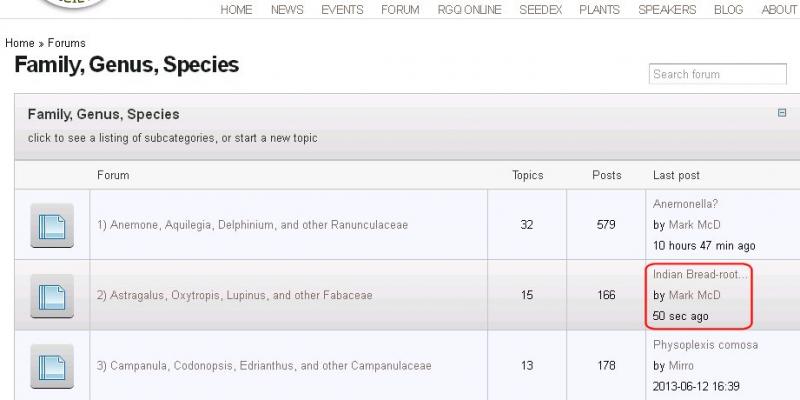The width and height of the screenshot is (800, 400).
Task: Visit the BLOG page
Action: coord(728,10)
